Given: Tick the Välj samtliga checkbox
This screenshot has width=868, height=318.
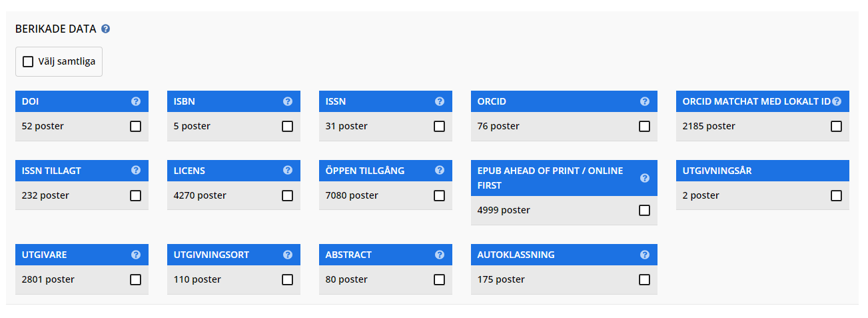Looking at the screenshot, I should [x=28, y=61].
